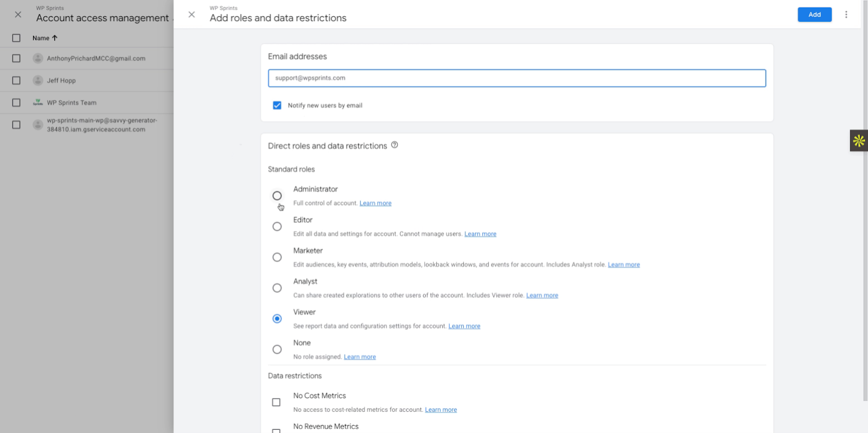Click the AnthonyPrichardMCC avatar icon
The height and width of the screenshot is (433, 868).
click(x=38, y=58)
